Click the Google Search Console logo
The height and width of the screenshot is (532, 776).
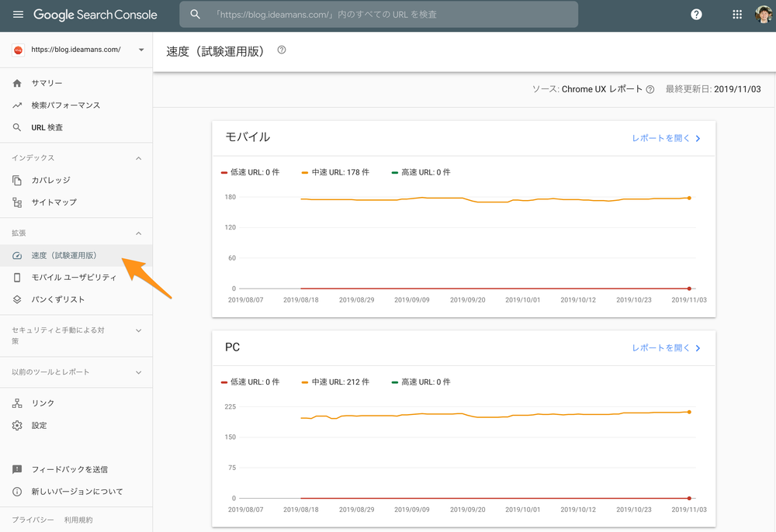[95, 14]
